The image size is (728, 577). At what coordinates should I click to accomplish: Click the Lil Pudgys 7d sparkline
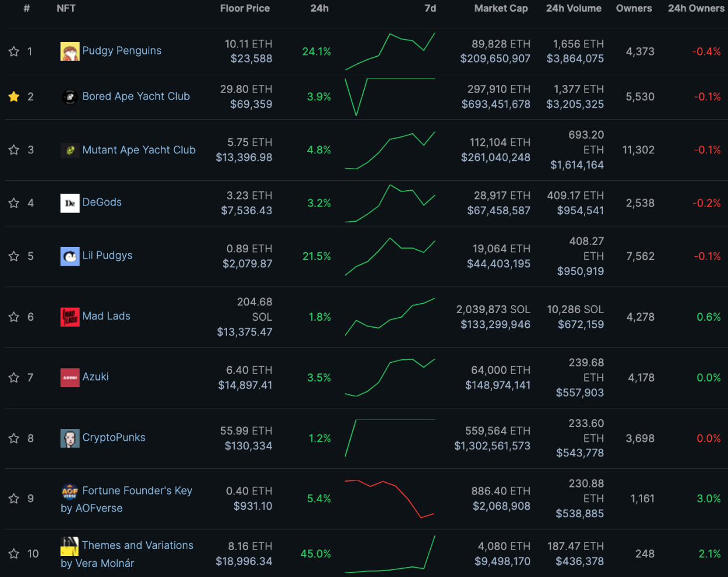(390, 257)
